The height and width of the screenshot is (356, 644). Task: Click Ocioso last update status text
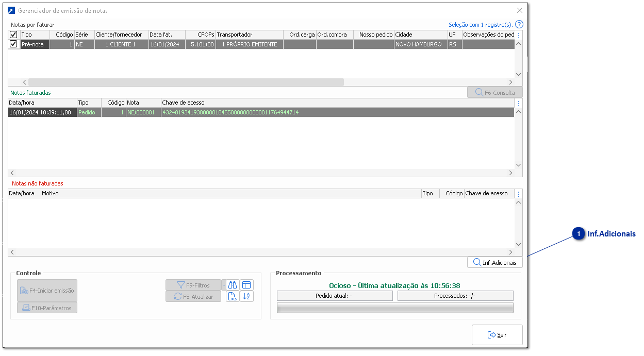[395, 285]
